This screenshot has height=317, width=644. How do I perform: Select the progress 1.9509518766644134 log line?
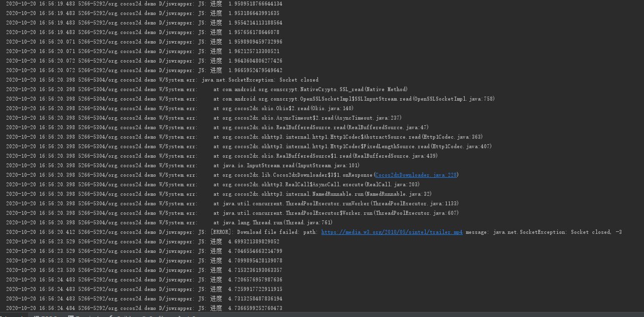pyautogui.click(x=245, y=4)
